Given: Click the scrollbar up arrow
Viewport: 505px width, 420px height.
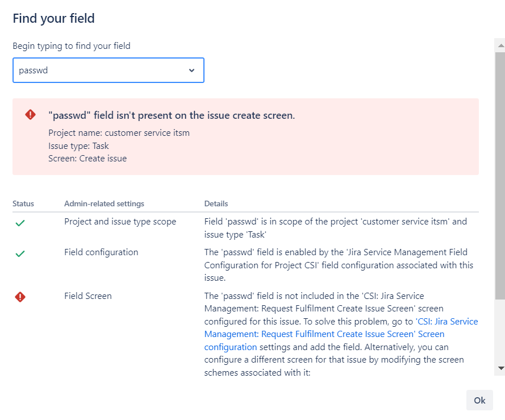Looking at the screenshot, I should pos(501,45).
